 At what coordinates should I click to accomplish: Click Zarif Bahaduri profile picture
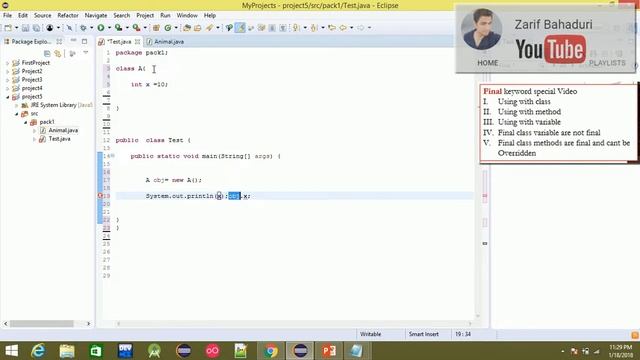(482, 30)
